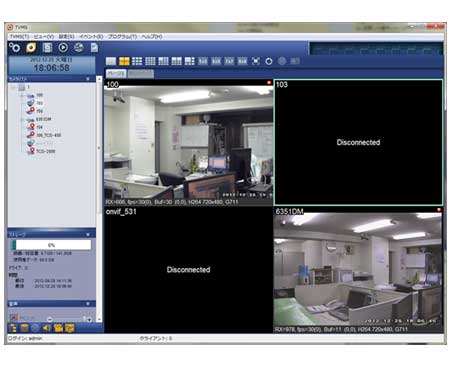Open the イベント(E) menu
450x373 pixels.
91,36
